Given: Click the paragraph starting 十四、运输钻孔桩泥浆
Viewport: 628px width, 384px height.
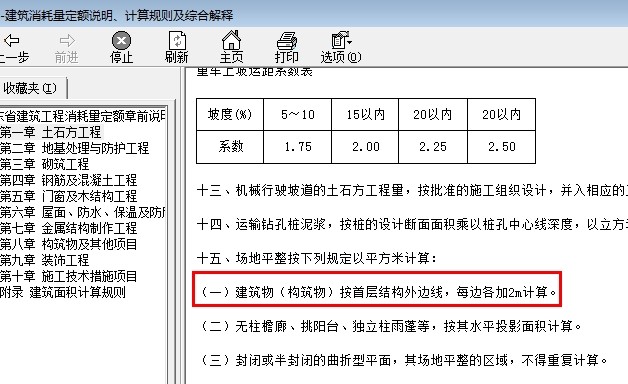Looking at the screenshot, I should [412, 224].
